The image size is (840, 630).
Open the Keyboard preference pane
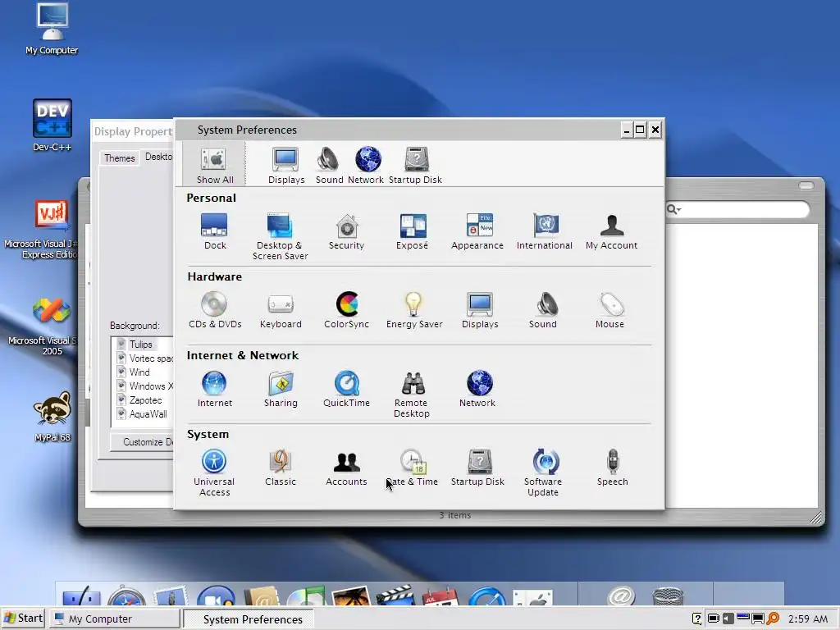[x=281, y=309]
